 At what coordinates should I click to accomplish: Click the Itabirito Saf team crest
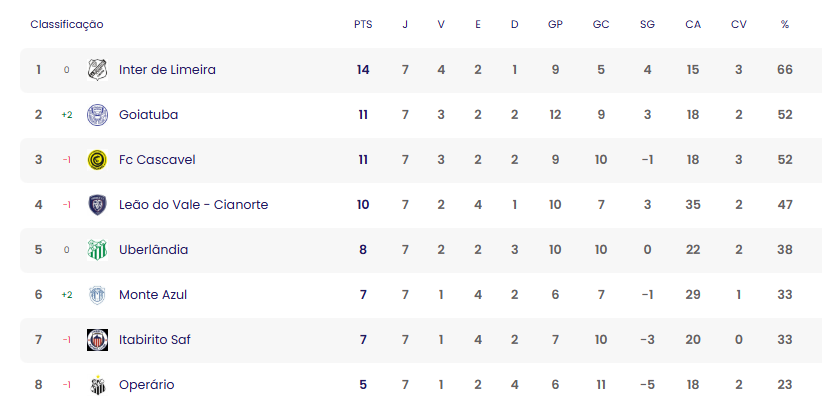click(98, 340)
